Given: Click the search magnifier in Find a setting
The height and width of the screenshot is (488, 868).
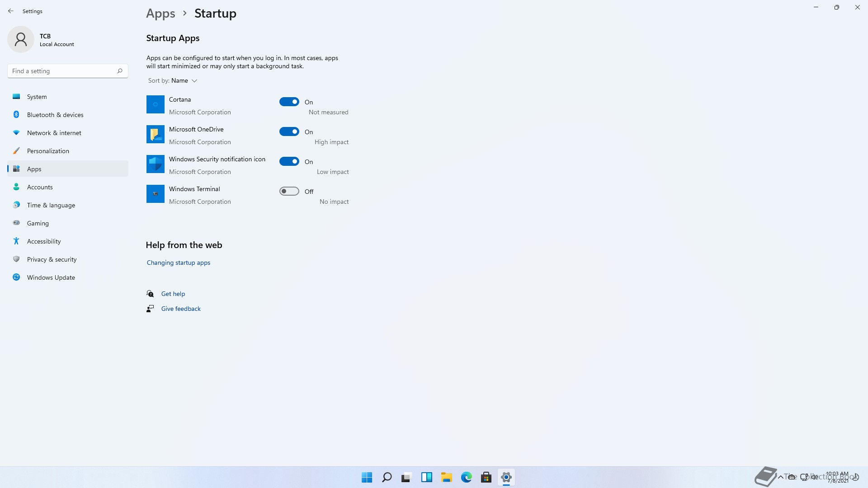Looking at the screenshot, I should 120,71.
